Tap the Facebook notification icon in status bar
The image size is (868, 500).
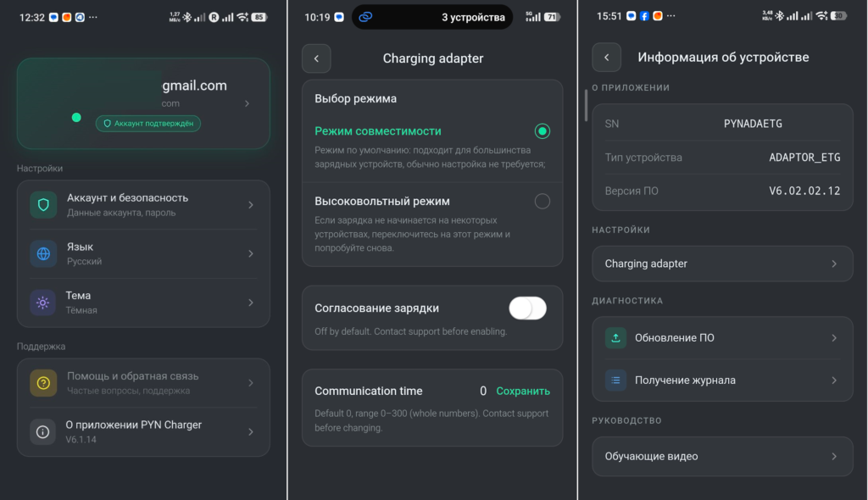(644, 16)
